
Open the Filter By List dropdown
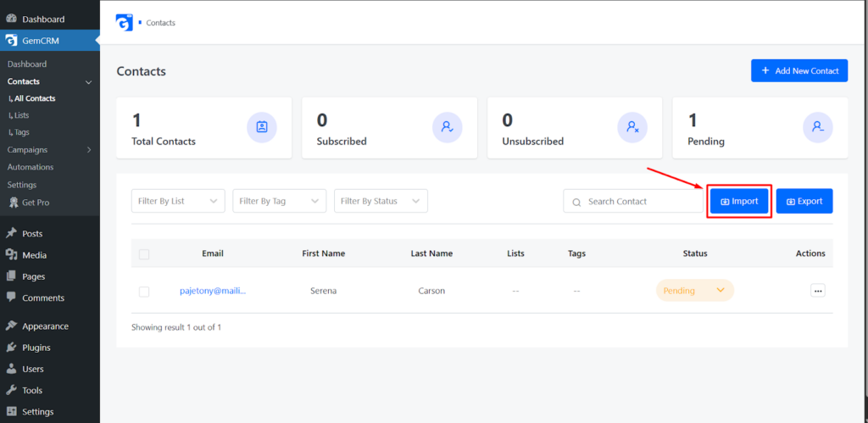tap(178, 201)
